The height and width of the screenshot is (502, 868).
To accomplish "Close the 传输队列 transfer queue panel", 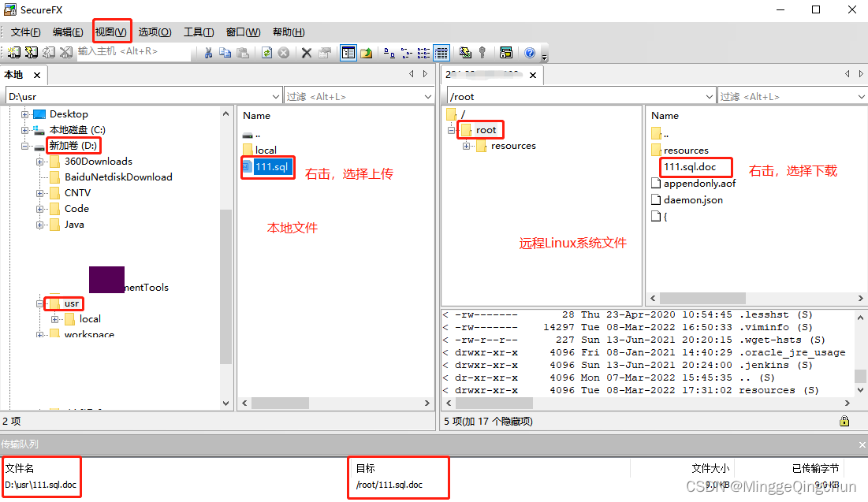I will click(862, 444).
